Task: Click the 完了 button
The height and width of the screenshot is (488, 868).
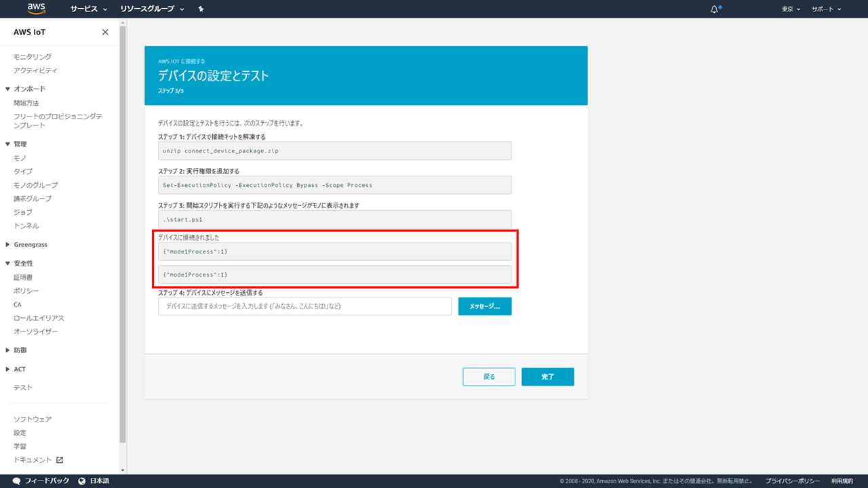Action: tap(547, 377)
